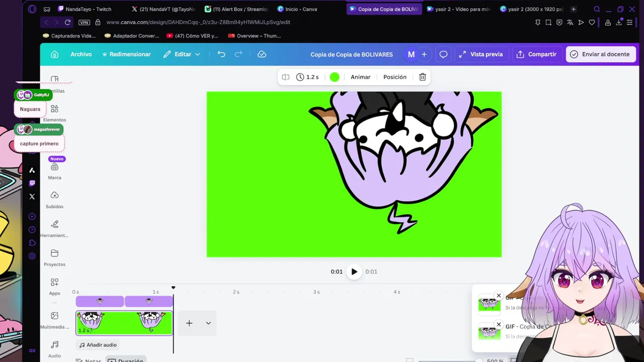Select the green page thumbnail in the timeline
Image resolution: width=644 pixels, height=362 pixels.
click(124, 323)
